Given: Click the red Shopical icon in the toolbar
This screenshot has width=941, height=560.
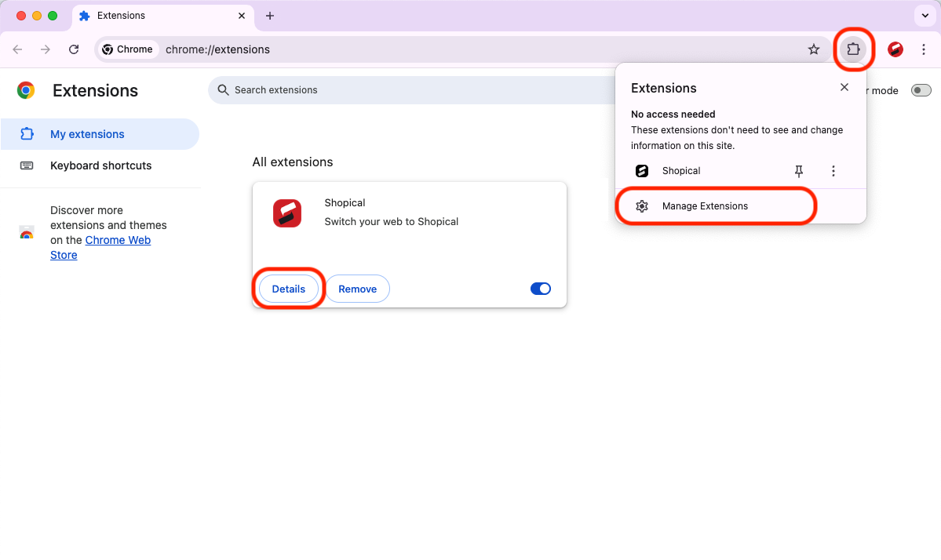Looking at the screenshot, I should coord(895,49).
